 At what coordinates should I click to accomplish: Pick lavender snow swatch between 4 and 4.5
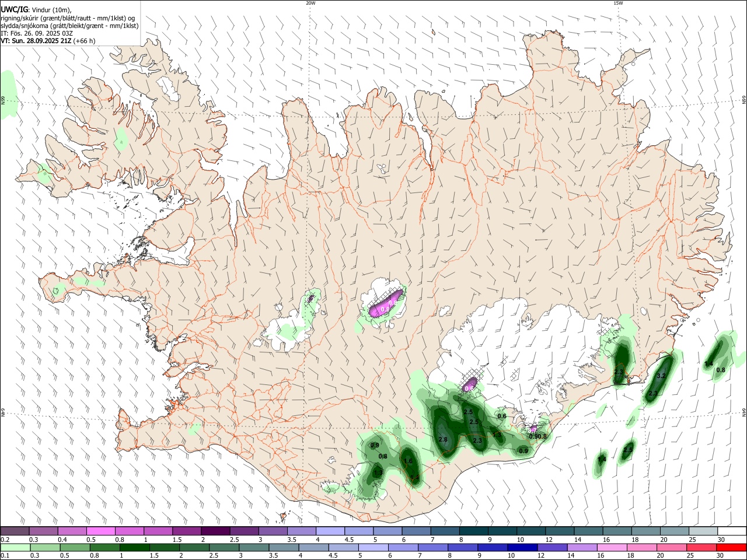[330, 531]
